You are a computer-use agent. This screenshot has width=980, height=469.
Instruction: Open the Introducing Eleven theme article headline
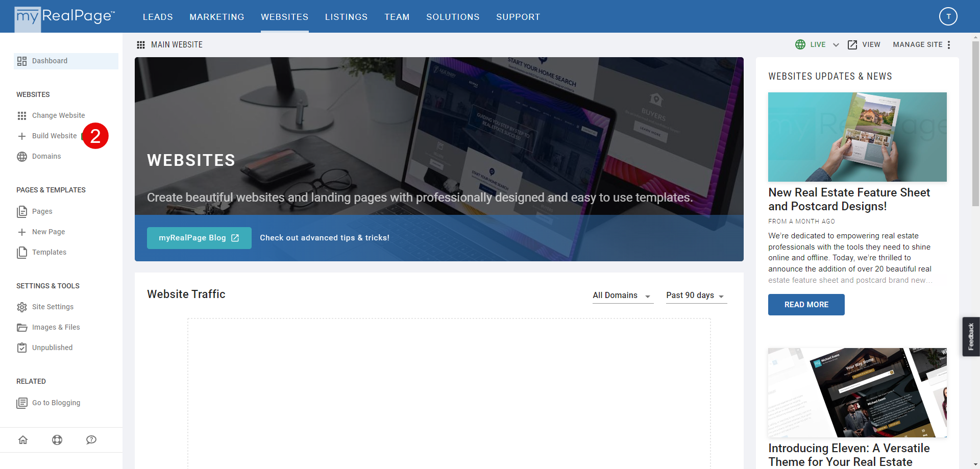point(849,455)
